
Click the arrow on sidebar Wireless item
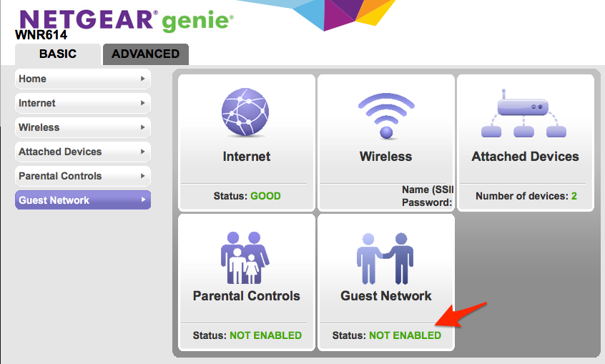(x=143, y=127)
